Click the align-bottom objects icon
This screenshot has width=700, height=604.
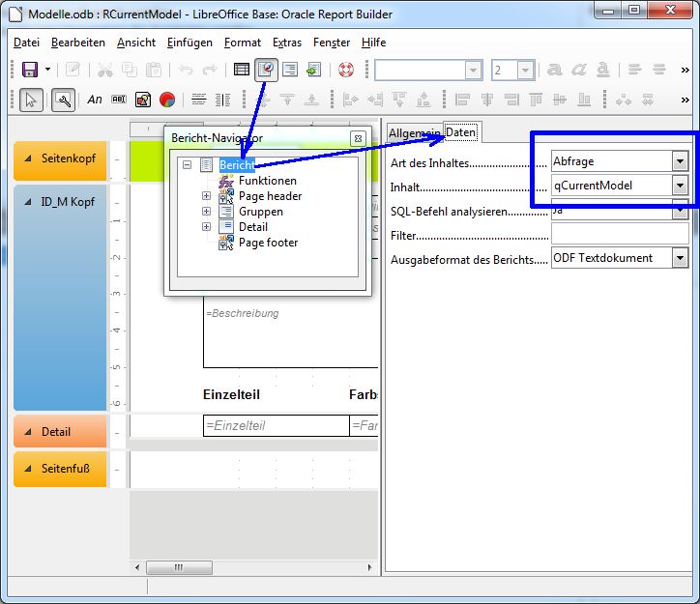click(584, 100)
